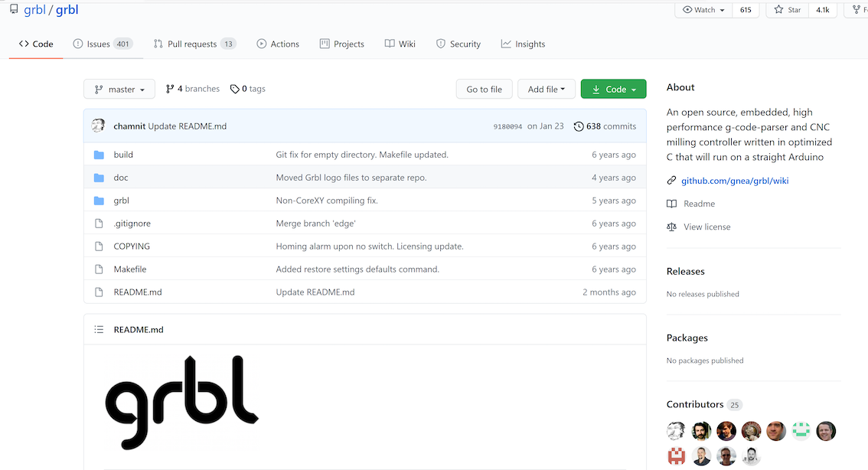Click the README.md file icon in list
This screenshot has width=868, height=470.
99,292
